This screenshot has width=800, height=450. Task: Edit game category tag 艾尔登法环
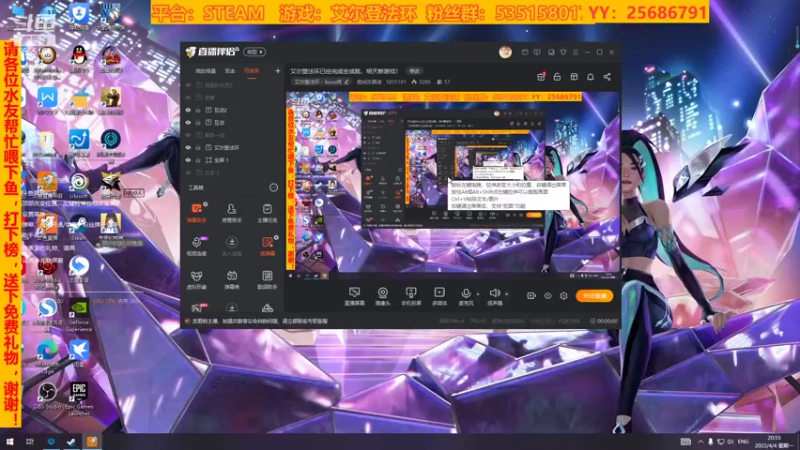click(x=321, y=82)
